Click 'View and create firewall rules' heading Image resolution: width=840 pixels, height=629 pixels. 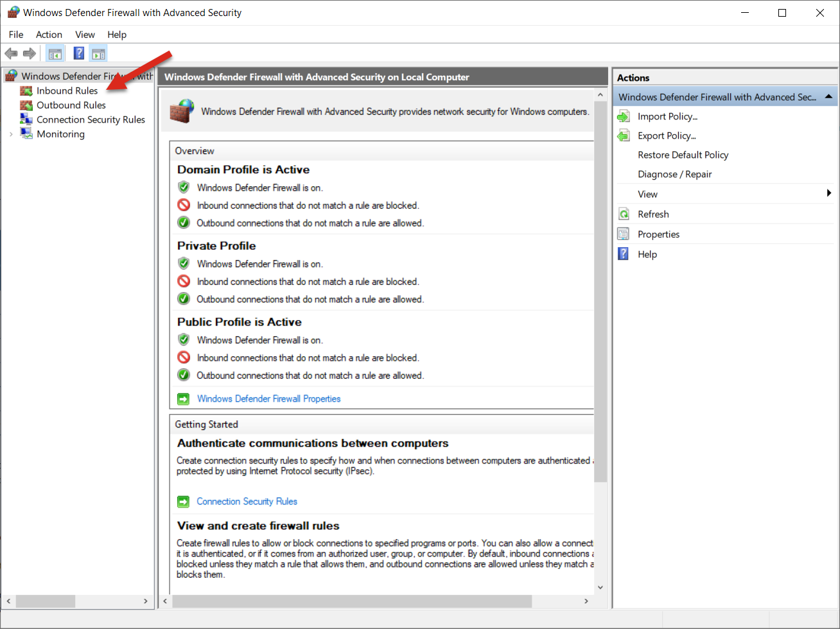click(258, 526)
